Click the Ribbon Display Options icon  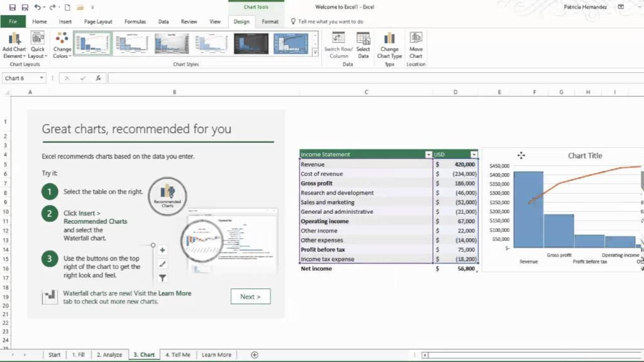click(621, 7)
